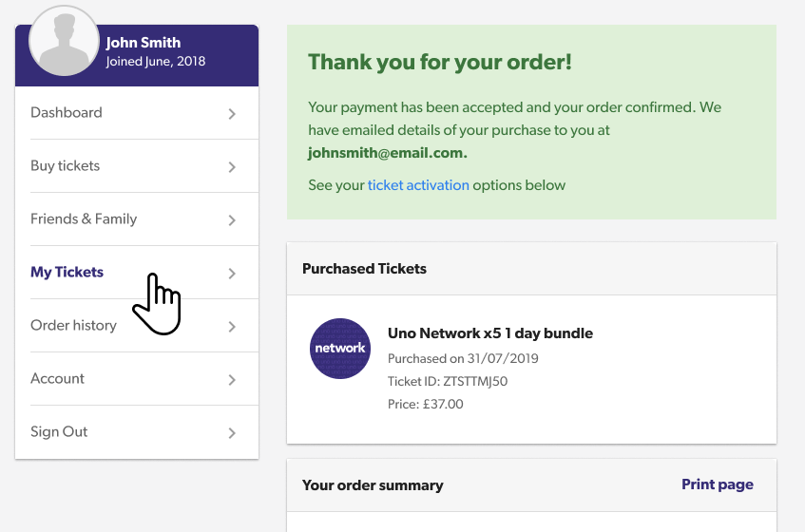Click the chevron next to Account
Viewport: 805px width, 532px height.
click(232, 380)
